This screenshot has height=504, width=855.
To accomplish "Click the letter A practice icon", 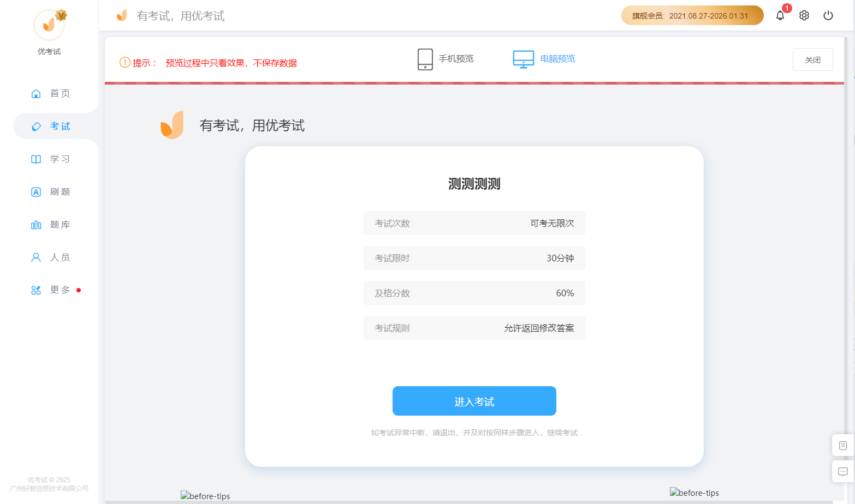I will pos(36,192).
